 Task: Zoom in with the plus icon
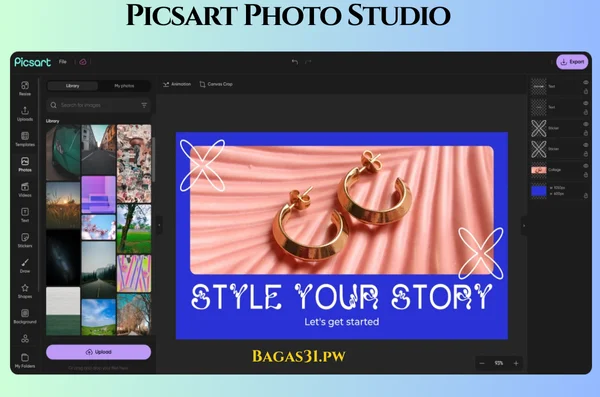pos(516,363)
